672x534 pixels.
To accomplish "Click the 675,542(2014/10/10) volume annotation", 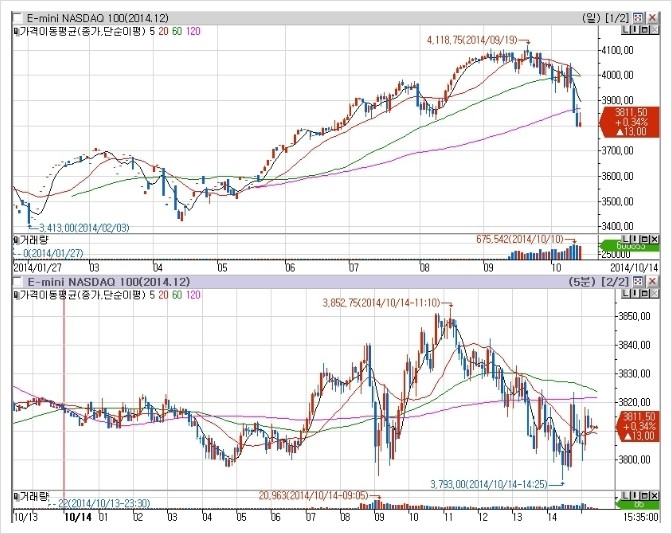I will (x=520, y=239).
